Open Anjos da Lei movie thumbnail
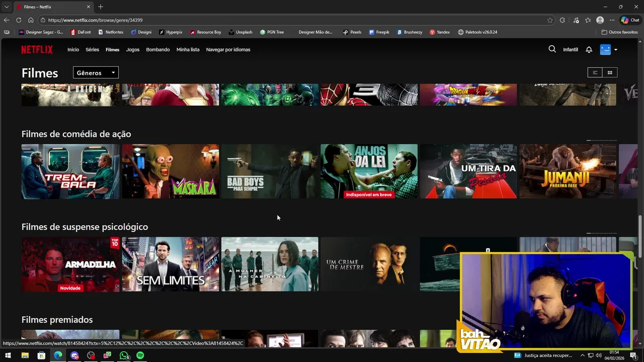Viewport: 644px width, 362px height. pyautogui.click(x=369, y=171)
